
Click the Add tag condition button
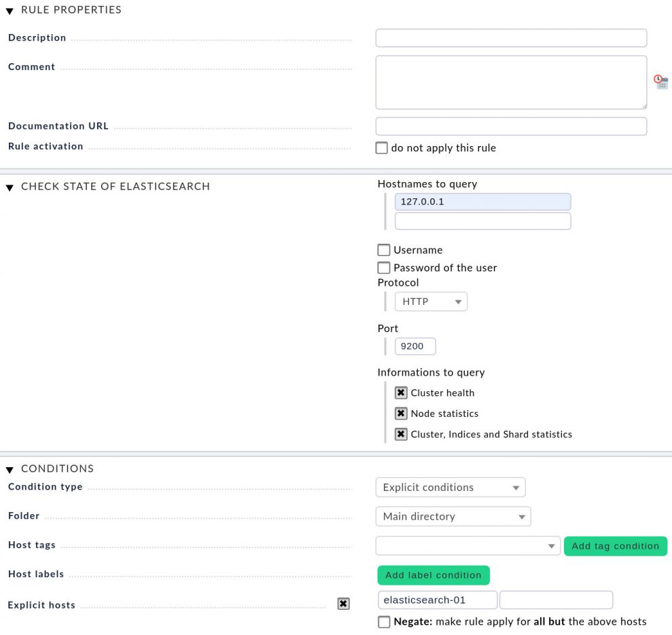[x=616, y=546]
